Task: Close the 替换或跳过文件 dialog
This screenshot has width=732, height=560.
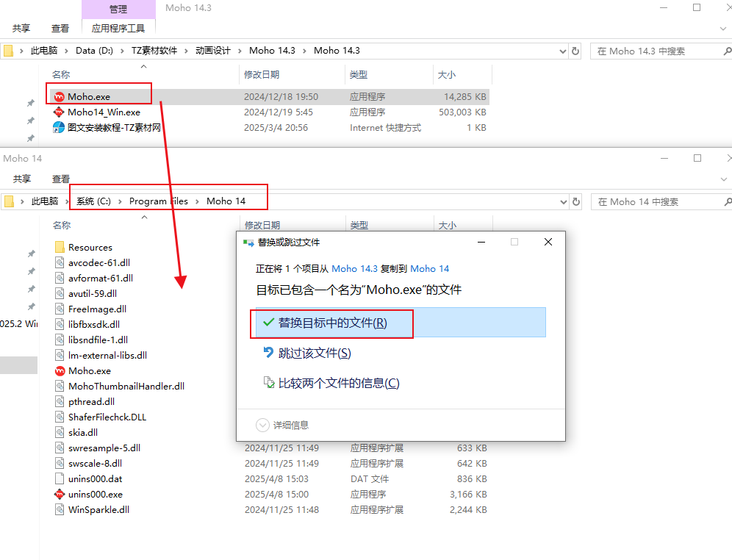Action: click(x=548, y=242)
